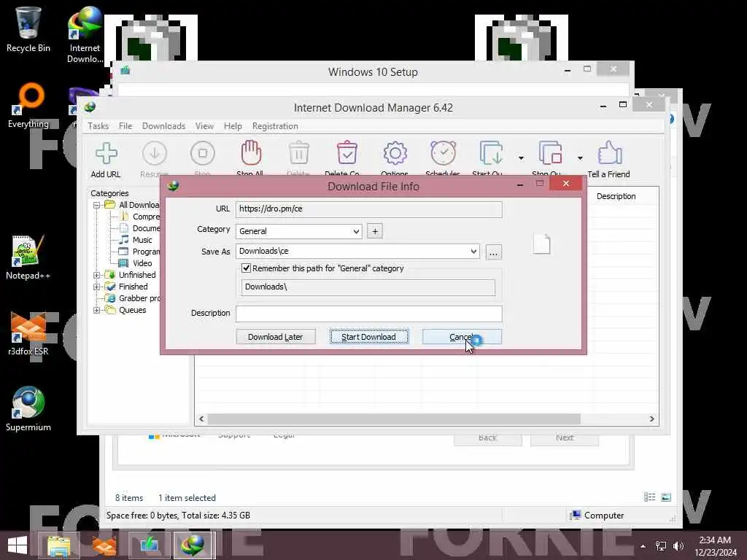Expand the Unfinished tree node
This screenshot has width=747, height=560.
pos(97,275)
